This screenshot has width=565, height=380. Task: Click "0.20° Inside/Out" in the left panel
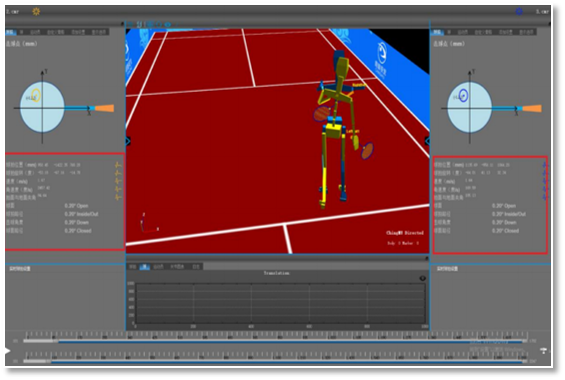point(81,214)
